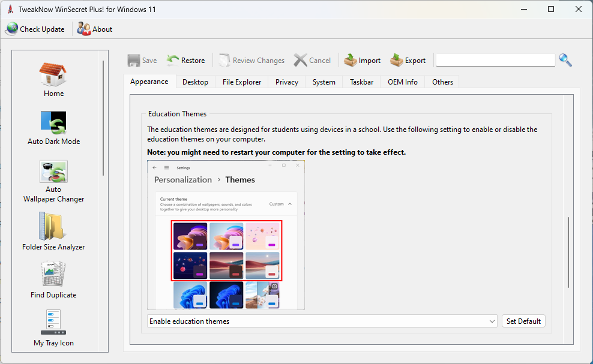Click the Restore arrow icon

[x=173, y=60]
